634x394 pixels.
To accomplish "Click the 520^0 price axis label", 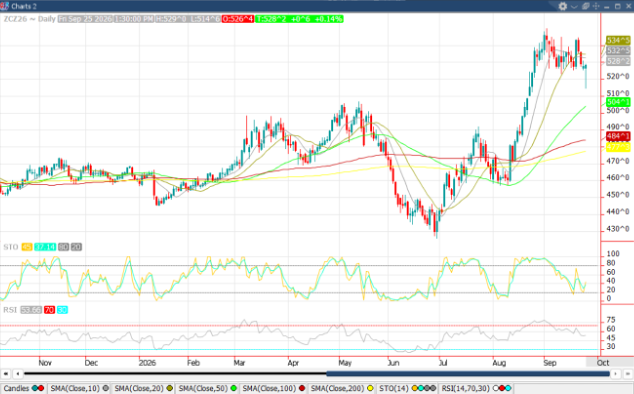I will click(618, 76).
